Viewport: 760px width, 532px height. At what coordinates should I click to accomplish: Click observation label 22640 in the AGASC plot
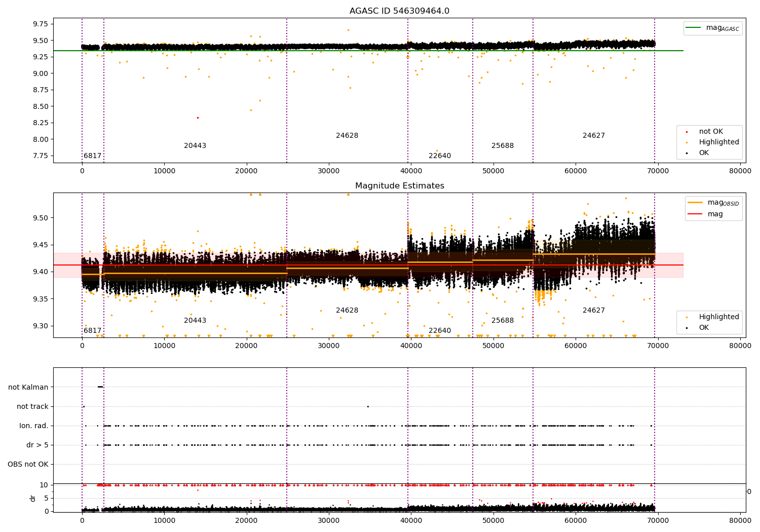440,156
